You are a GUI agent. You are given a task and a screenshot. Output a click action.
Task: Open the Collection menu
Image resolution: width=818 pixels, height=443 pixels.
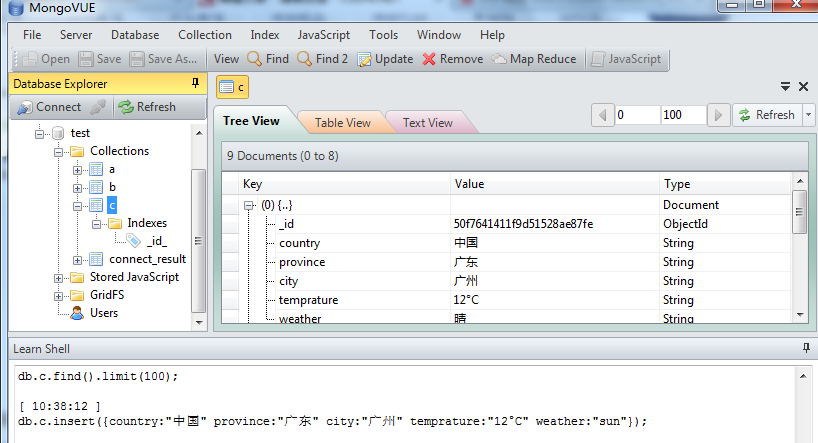click(x=204, y=35)
